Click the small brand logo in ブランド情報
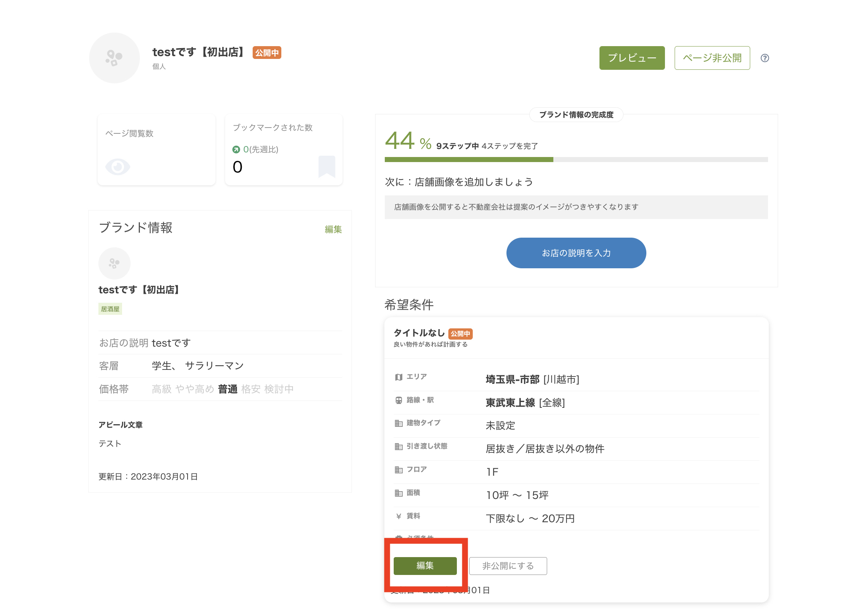 pos(114,263)
